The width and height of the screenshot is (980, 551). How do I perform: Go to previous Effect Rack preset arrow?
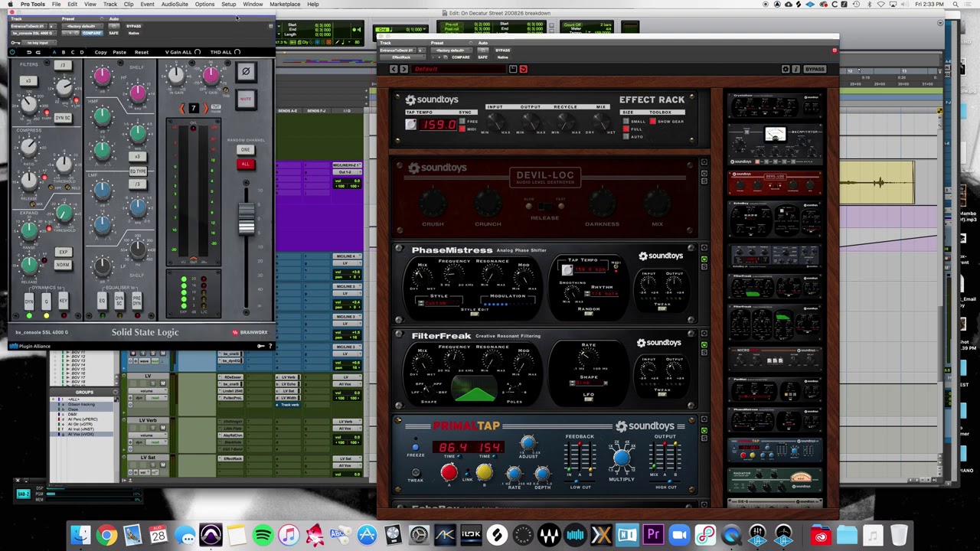tap(394, 69)
